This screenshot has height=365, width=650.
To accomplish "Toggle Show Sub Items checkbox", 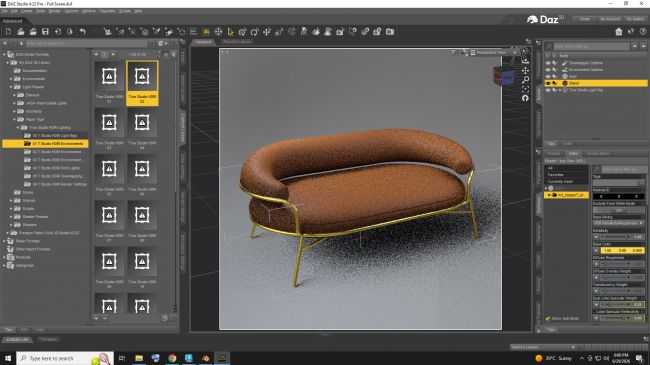I will click(x=548, y=319).
